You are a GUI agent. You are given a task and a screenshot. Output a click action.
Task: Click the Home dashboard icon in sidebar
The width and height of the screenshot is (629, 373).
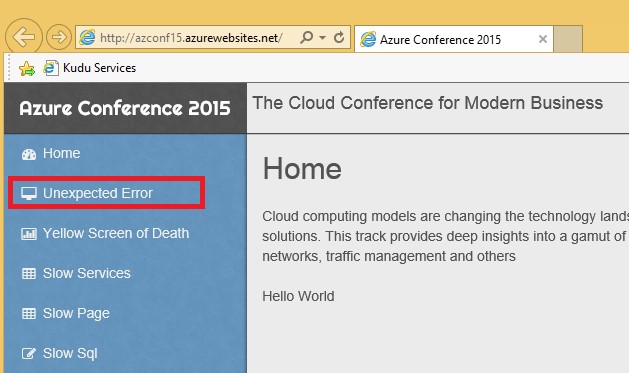28,154
